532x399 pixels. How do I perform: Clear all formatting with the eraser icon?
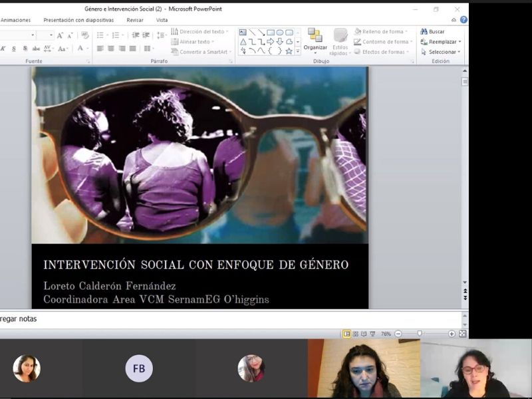click(85, 35)
